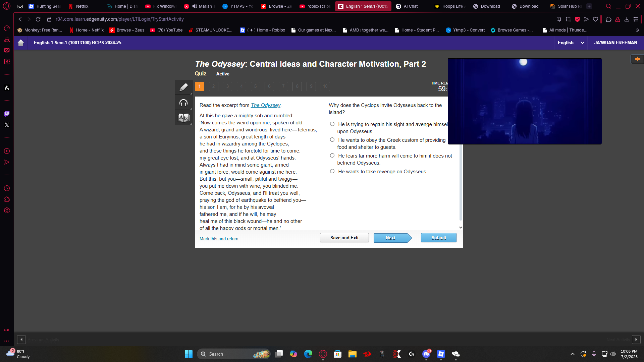Open browser extensions cube in toolbar
Viewport: 644px width, 362px height.
pos(608,19)
